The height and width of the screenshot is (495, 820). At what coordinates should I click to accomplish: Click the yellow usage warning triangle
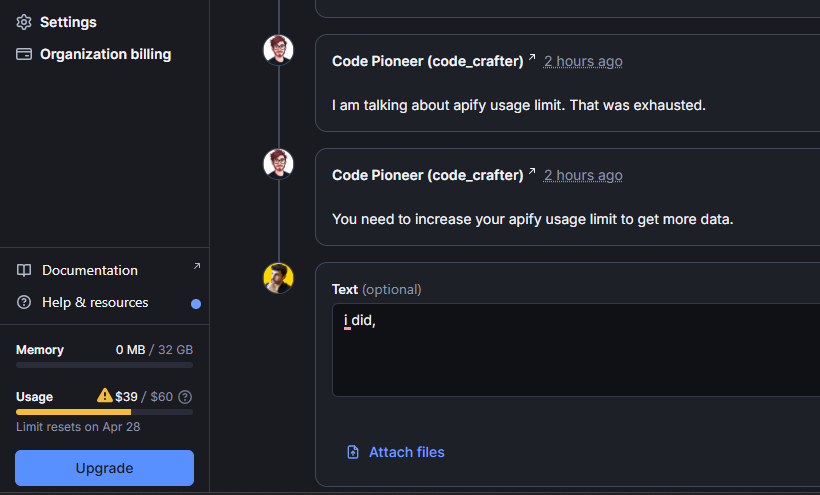click(x=105, y=395)
